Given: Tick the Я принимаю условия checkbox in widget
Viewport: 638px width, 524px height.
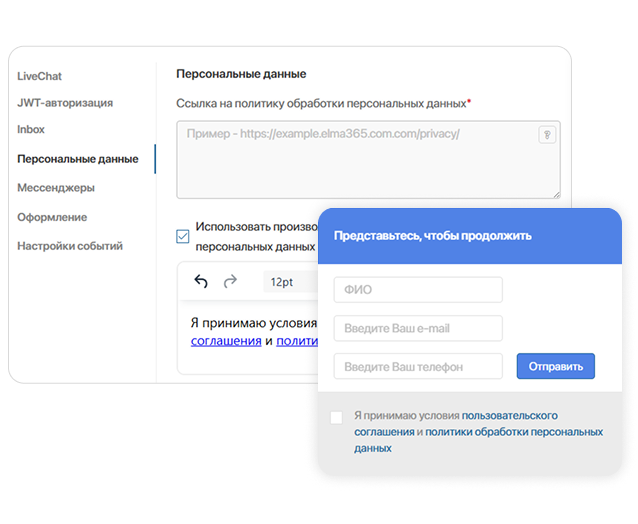Looking at the screenshot, I should pos(336,417).
